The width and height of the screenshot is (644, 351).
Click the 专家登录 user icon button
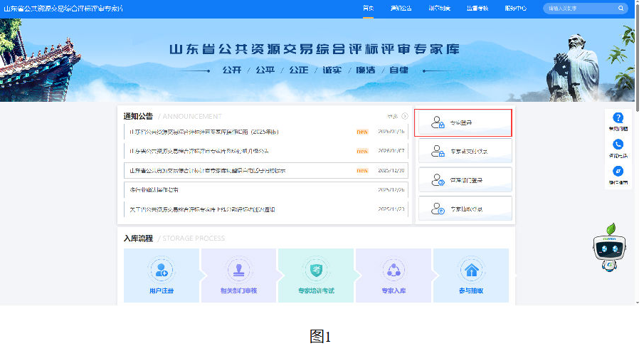click(x=438, y=123)
